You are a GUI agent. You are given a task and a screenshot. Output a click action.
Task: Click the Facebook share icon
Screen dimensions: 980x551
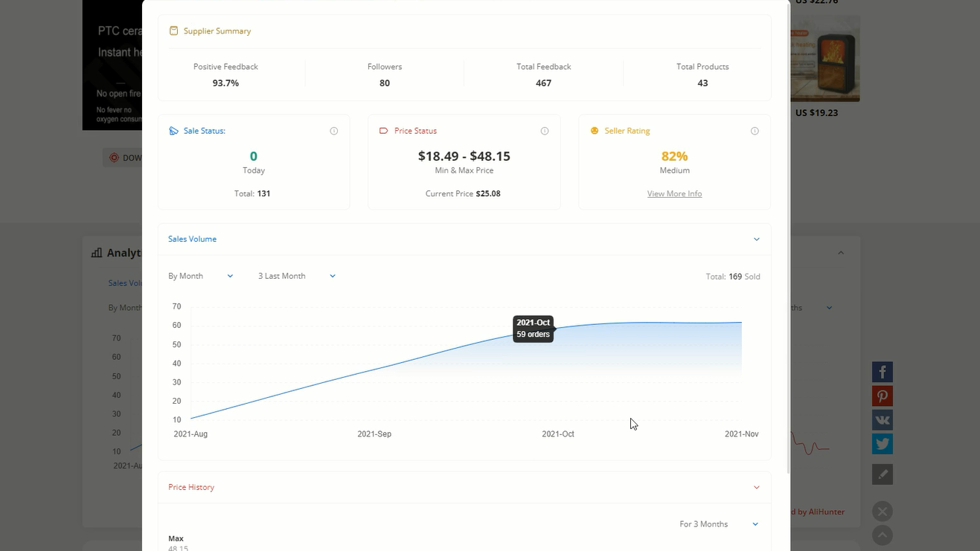click(882, 372)
